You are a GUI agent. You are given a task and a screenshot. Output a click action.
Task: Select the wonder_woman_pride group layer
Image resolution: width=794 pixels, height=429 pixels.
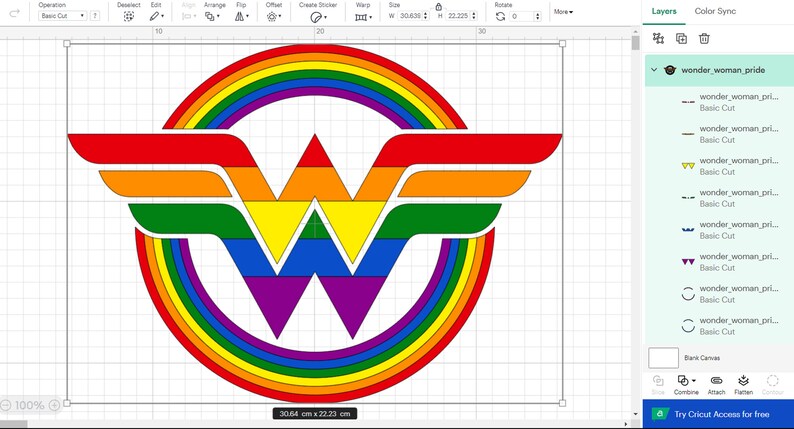coord(719,70)
